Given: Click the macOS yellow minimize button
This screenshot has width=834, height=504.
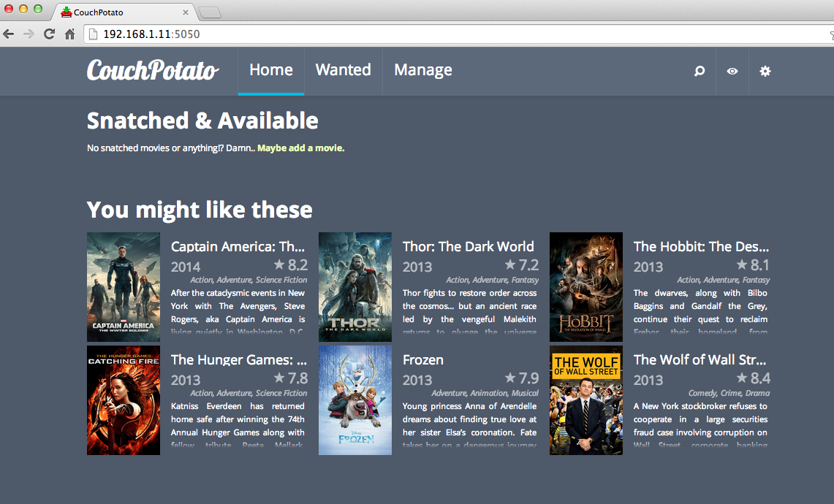Looking at the screenshot, I should 23,9.
